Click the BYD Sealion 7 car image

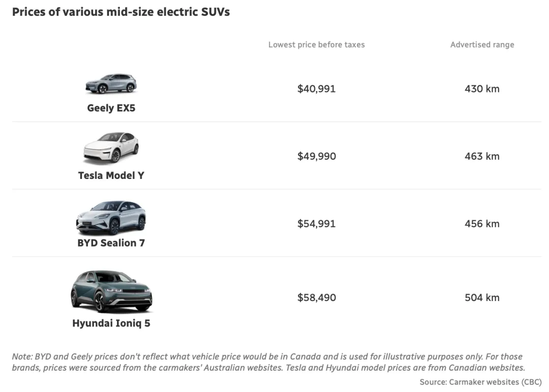coord(111,218)
